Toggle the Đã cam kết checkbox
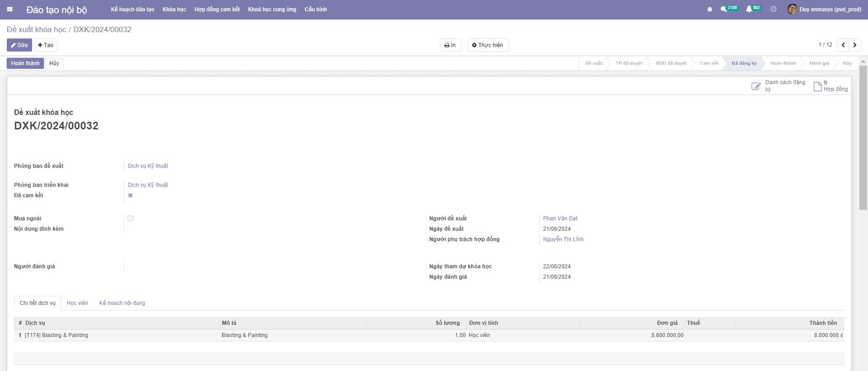868x371 pixels. 131,195
